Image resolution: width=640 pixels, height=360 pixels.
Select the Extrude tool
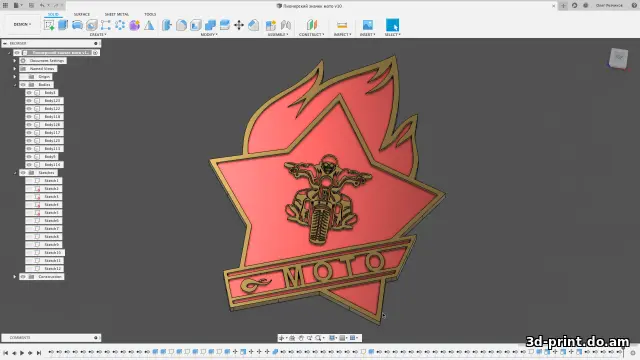pos(63,25)
